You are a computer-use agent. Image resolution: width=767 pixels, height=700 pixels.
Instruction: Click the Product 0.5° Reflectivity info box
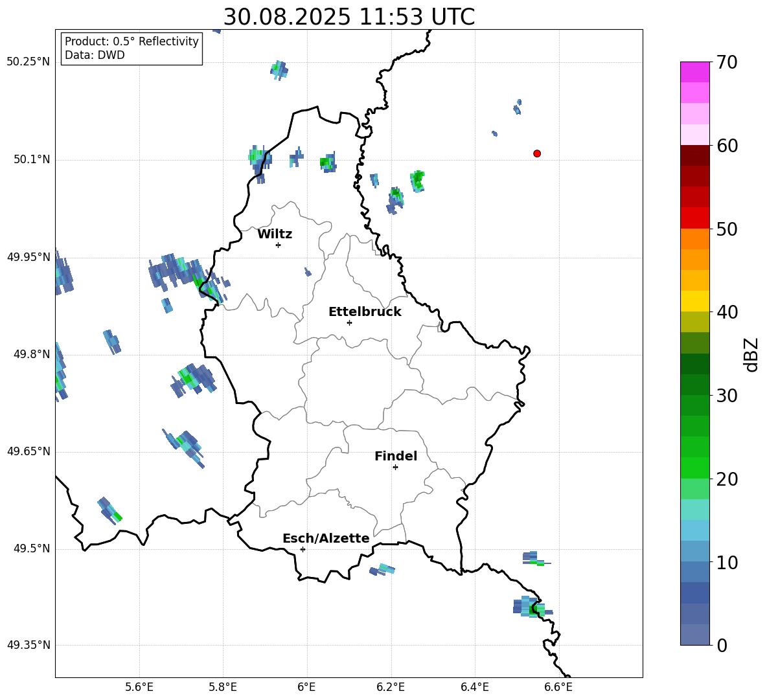(132, 49)
